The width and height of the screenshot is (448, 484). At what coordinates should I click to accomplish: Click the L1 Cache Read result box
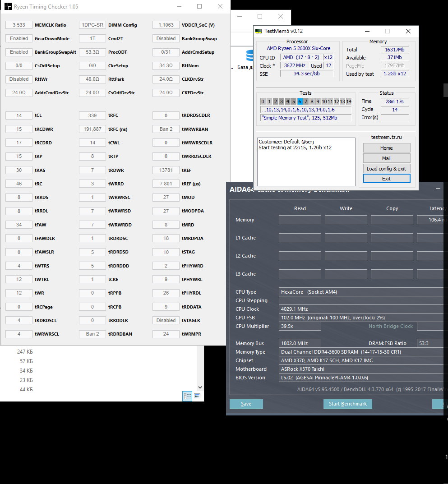[300, 238]
